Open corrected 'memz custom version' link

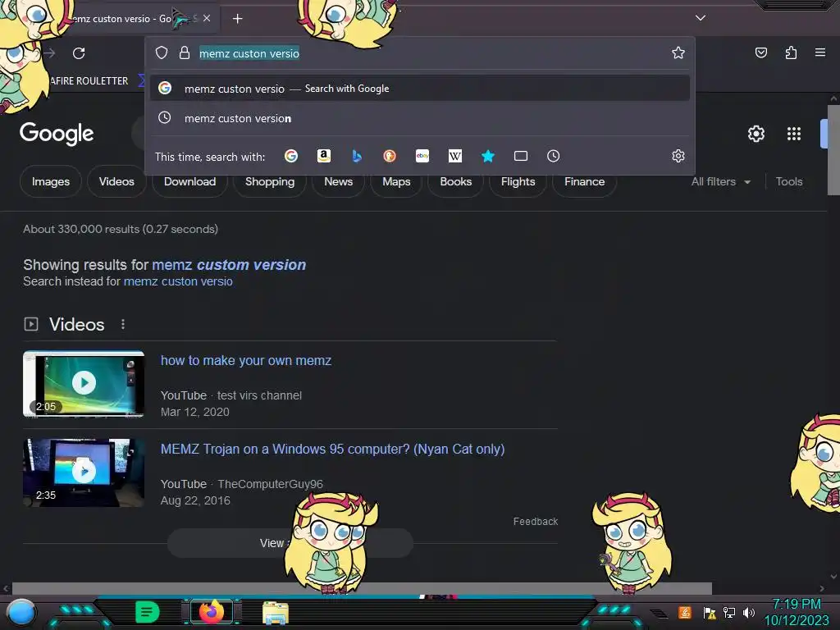coord(229,265)
